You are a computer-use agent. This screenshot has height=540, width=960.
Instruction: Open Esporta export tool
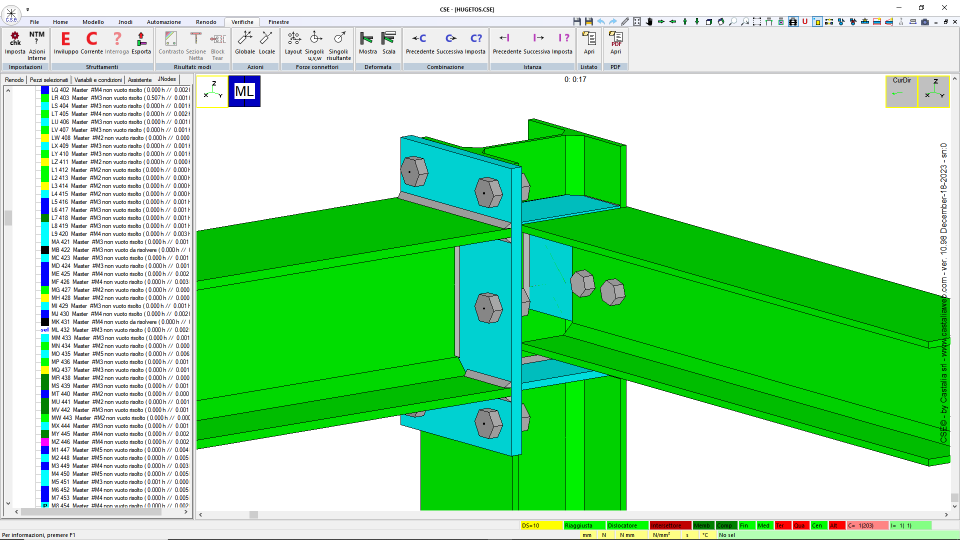[x=141, y=43]
